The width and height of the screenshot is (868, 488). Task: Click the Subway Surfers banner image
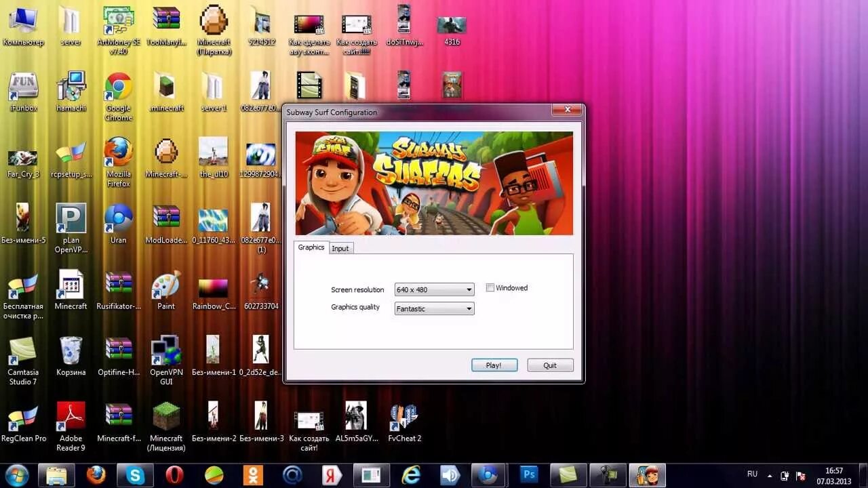coord(434,184)
